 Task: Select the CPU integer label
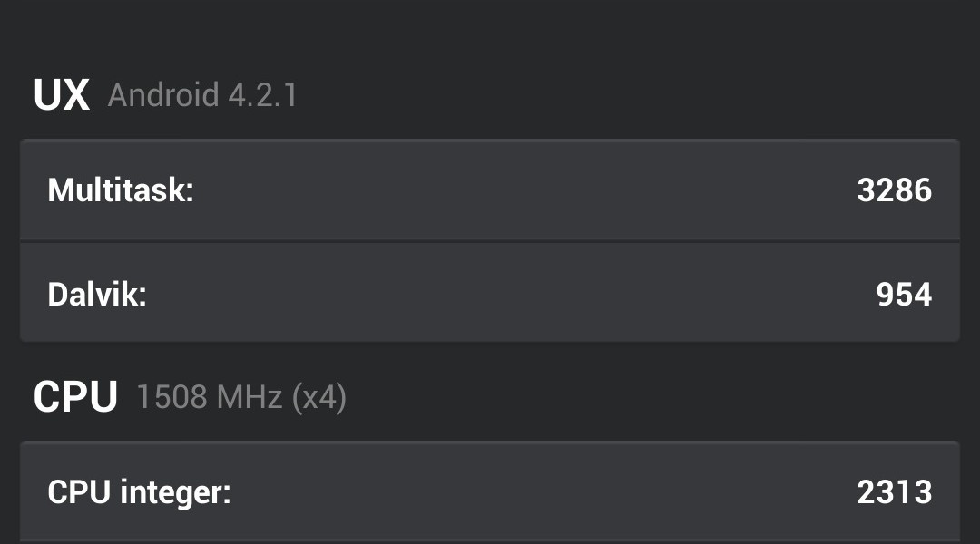pos(139,492)
